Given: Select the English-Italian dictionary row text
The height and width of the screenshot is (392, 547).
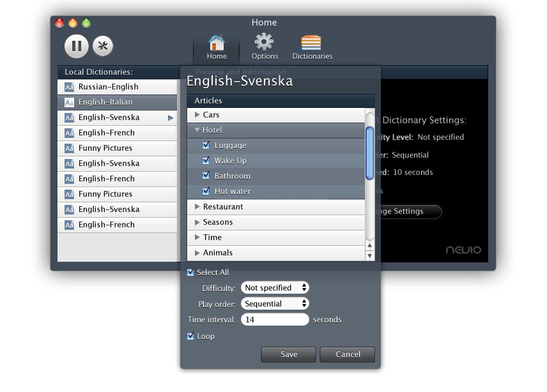Looking at the screenshot, I should click(x=105, y=102).
